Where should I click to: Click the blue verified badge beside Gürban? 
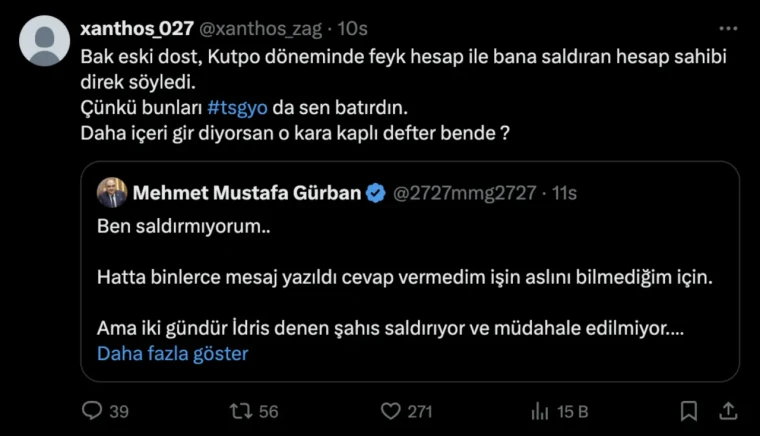pyautogui.click(x=375, y=193)
